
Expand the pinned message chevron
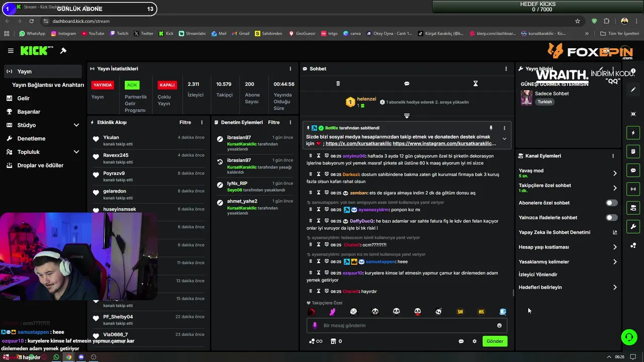coord(504,139)
